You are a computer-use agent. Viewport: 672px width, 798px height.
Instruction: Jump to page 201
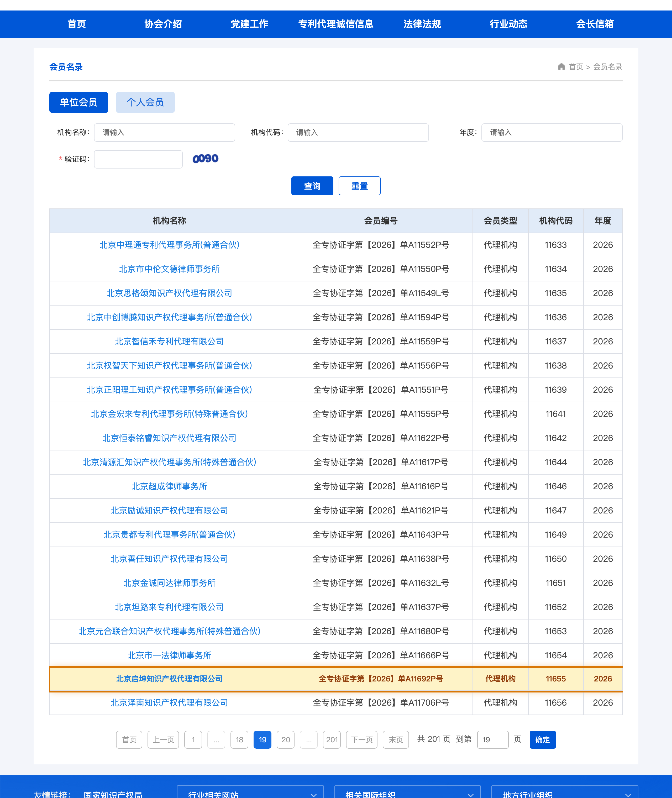tap(332, 739)
